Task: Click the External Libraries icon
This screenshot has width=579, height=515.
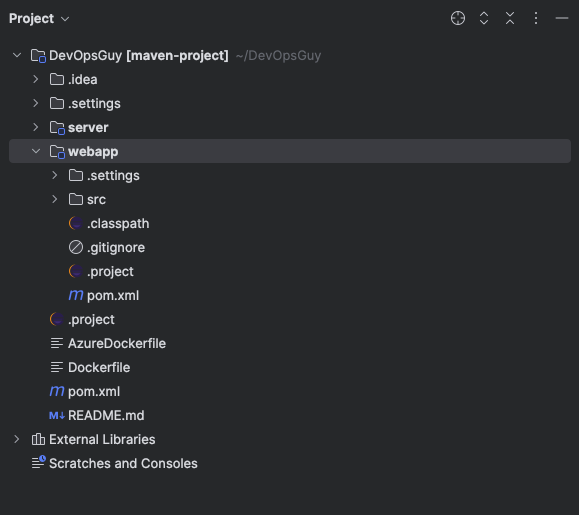Action: [x=38, y=439]
